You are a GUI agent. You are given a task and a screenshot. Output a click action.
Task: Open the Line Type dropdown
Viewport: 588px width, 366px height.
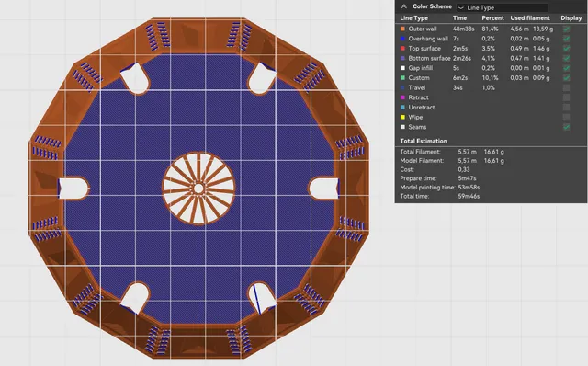coord(502,7)
